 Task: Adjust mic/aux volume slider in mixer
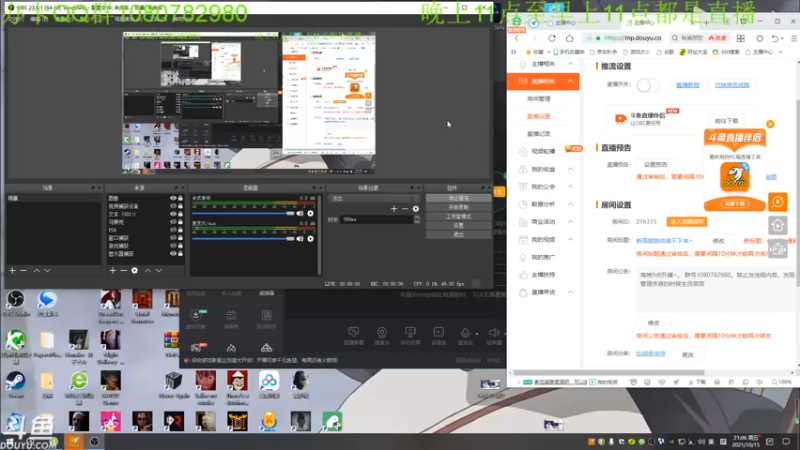[243, 238]
